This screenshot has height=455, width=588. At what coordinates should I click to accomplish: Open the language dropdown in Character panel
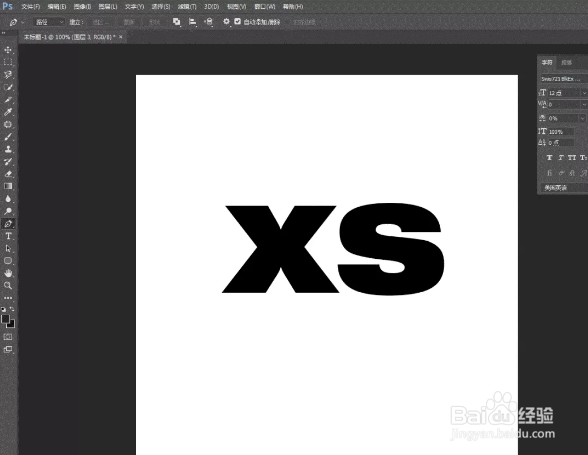tap(564, 188)
